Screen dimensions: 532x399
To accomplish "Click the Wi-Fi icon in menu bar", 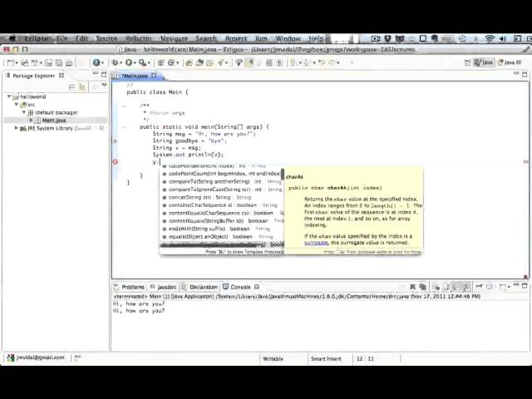I will (490, 39).
